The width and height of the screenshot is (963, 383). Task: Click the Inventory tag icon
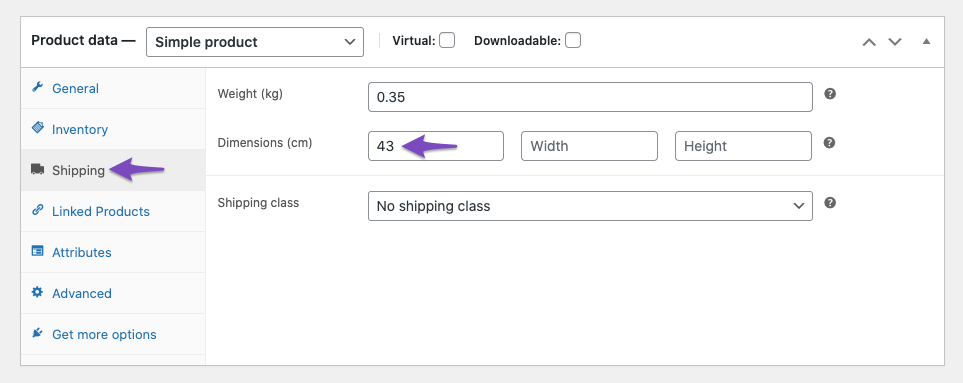click(37, 128)
